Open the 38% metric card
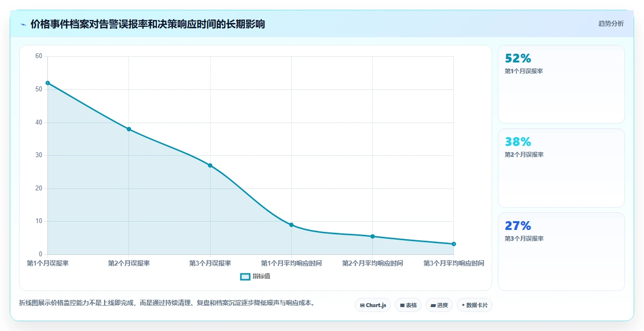The image size is (644, 331). [x=561, y=168]
